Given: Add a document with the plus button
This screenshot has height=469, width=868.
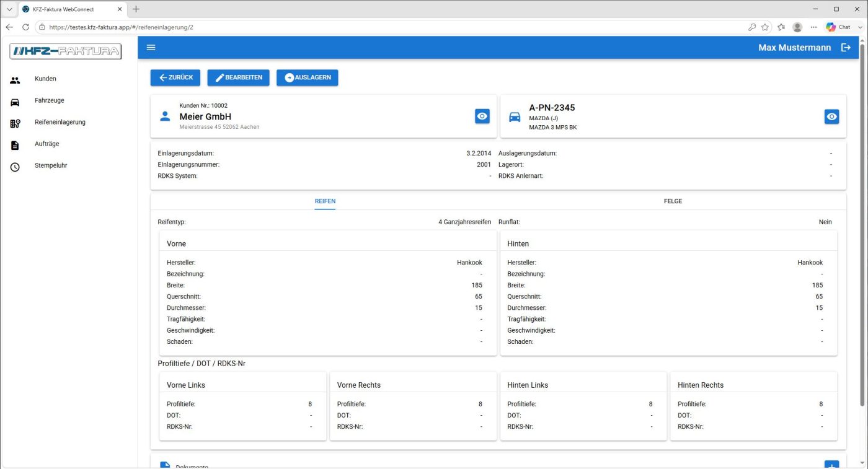Looking at the screenshot, I should click(831, 465).
